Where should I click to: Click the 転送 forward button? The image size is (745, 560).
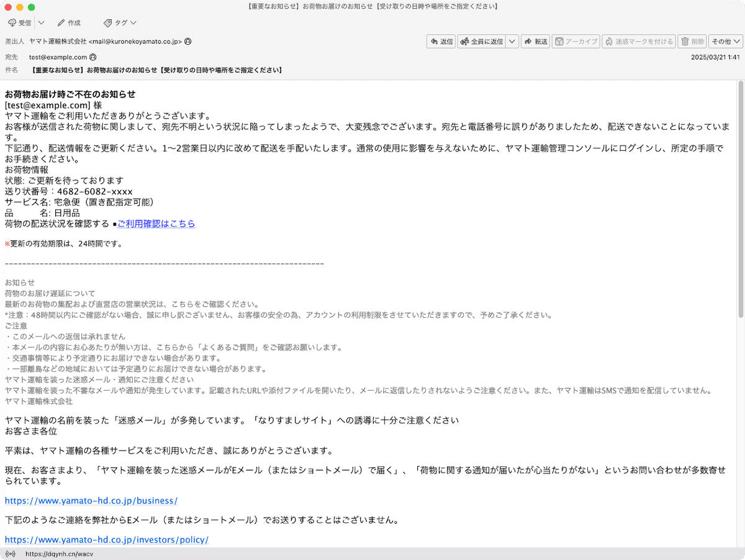[536, 42]
